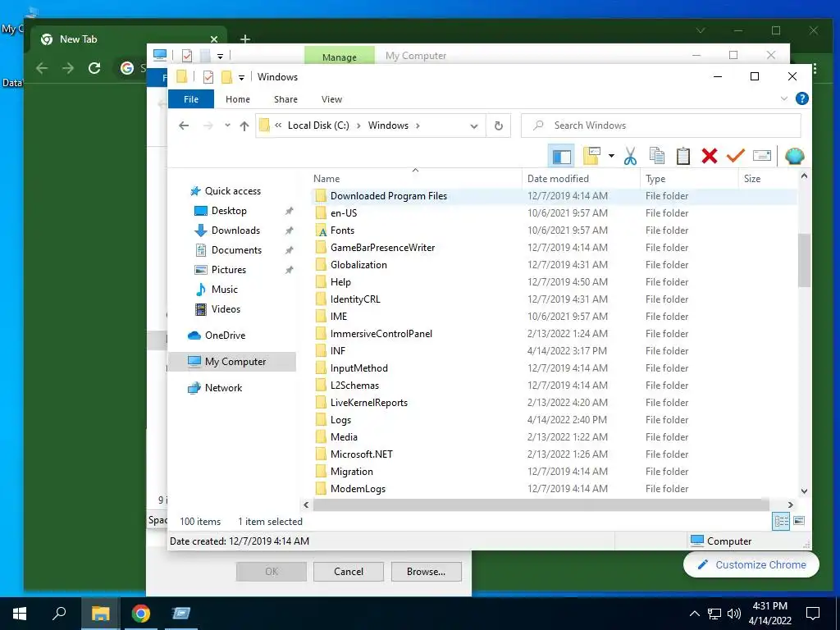The image size is (840, 630).
Task: Click the Refresh icon beside address bar
Action: pyautogui.click(x=498, y=126)
